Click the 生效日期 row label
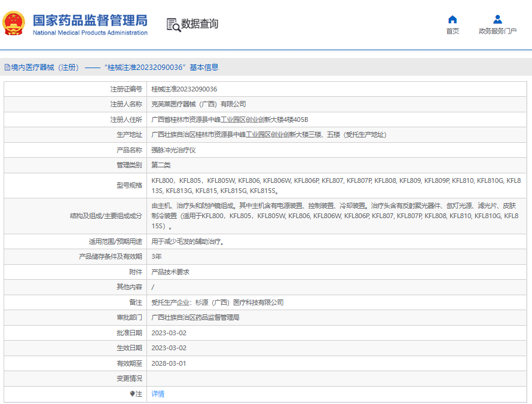The height and width of the screenshot is (404, 532). (x=129, y=348)
